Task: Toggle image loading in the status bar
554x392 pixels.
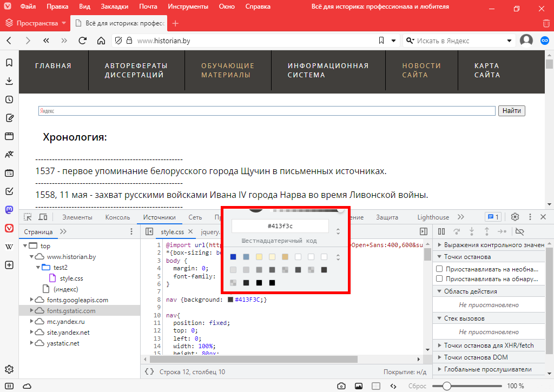Action: click(x=358, y=386)
